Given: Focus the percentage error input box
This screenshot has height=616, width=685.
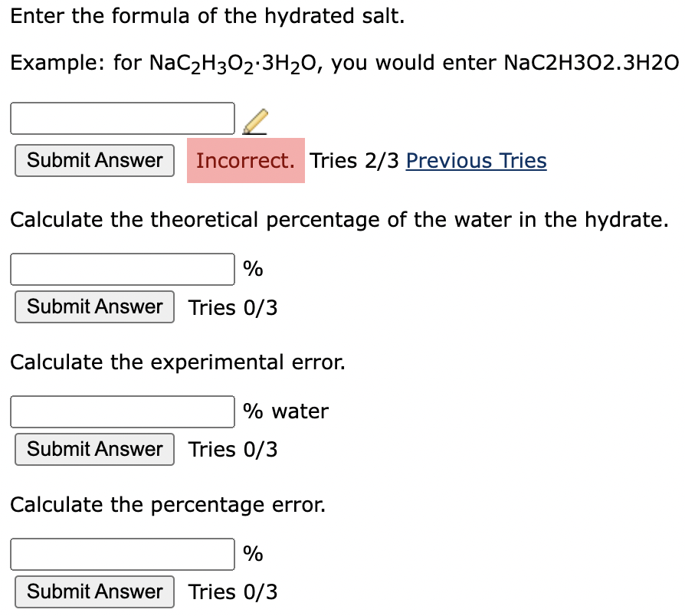Looking at the screenshot, I should tap(123, 554).
